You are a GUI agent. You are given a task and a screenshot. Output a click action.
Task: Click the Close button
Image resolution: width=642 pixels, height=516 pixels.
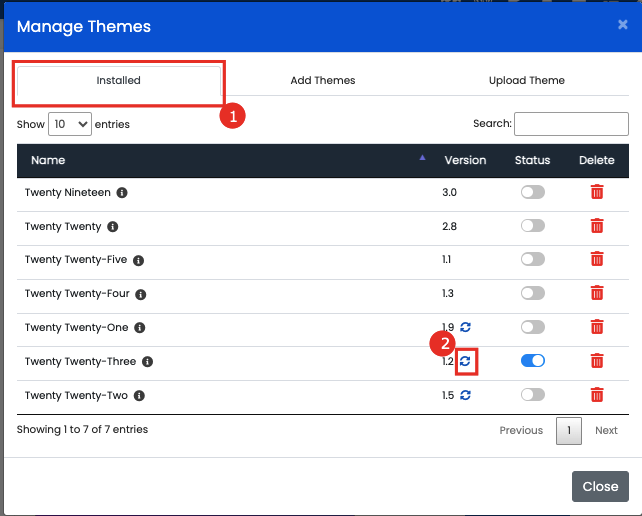coord(600,487)
